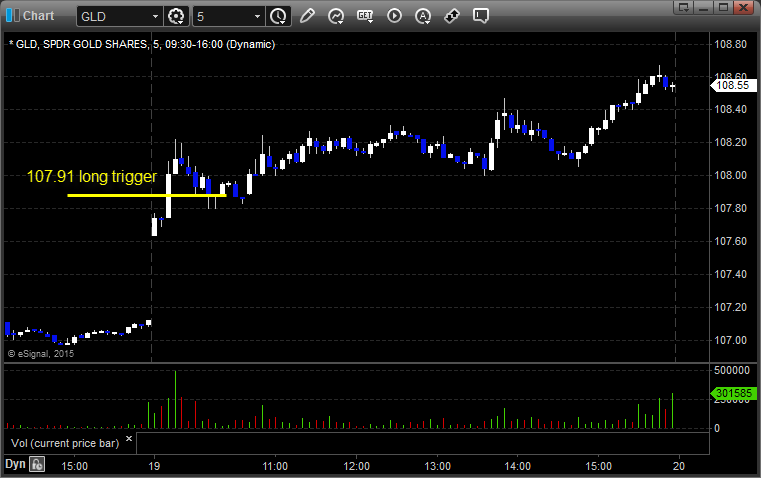This screenshot has height=478, width=761.
Task: Open the chart studies indicator menu
Action: pos(335,16)
